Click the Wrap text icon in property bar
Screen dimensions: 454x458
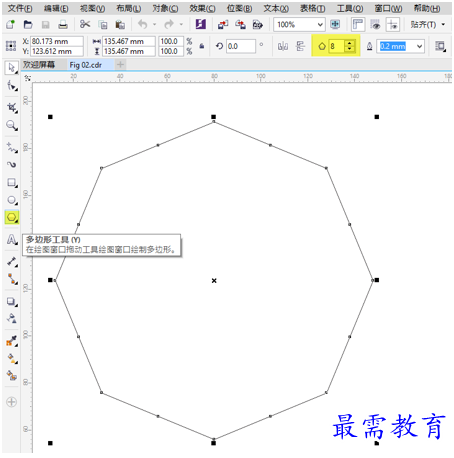pos(440,46)
